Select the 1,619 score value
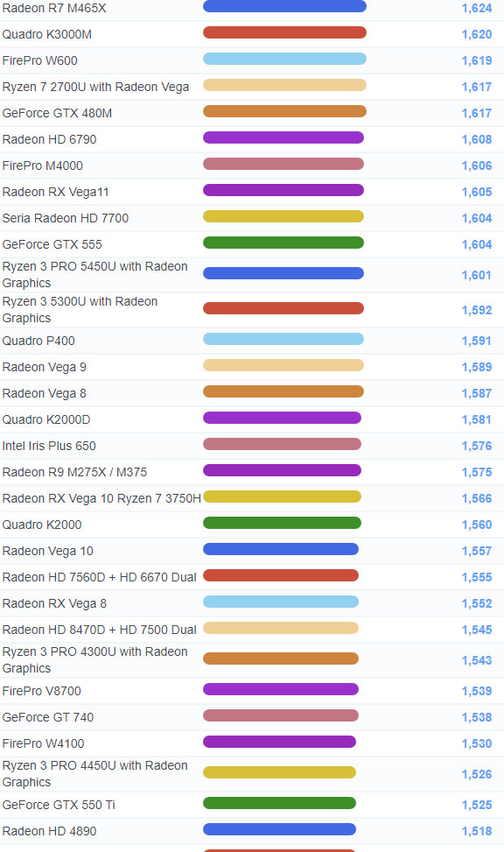 click(x=477, y=60)
